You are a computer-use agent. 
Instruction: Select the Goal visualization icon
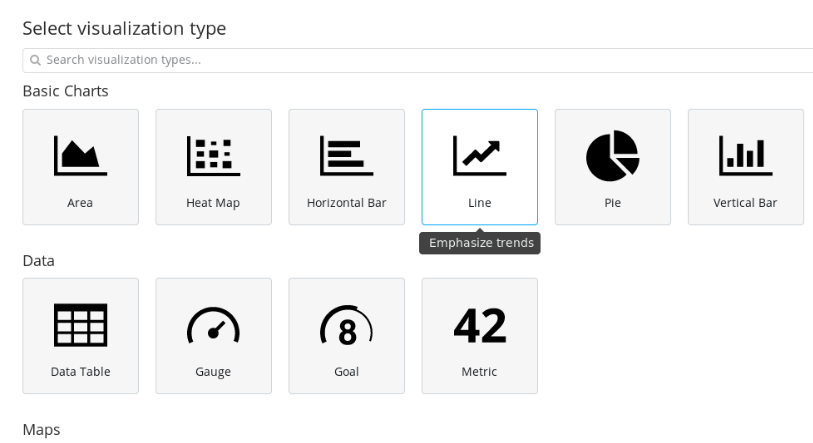[346, 325]
